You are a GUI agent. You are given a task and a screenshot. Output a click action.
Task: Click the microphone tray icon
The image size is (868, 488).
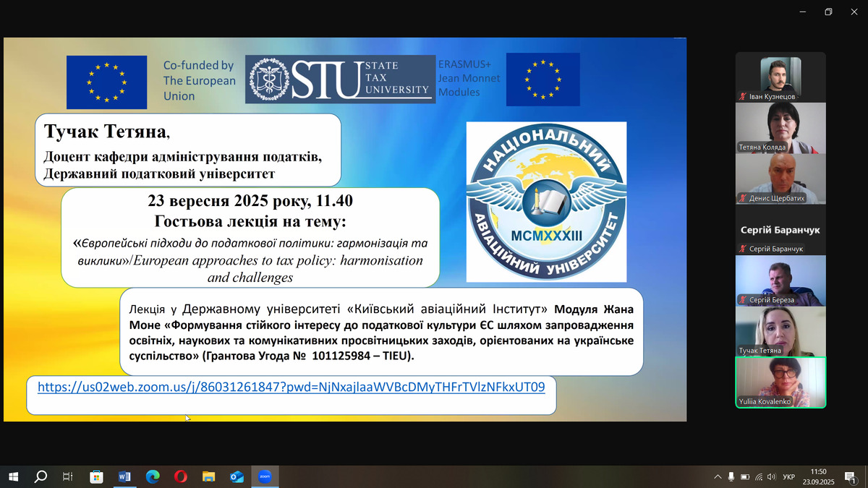coord(731,476)
